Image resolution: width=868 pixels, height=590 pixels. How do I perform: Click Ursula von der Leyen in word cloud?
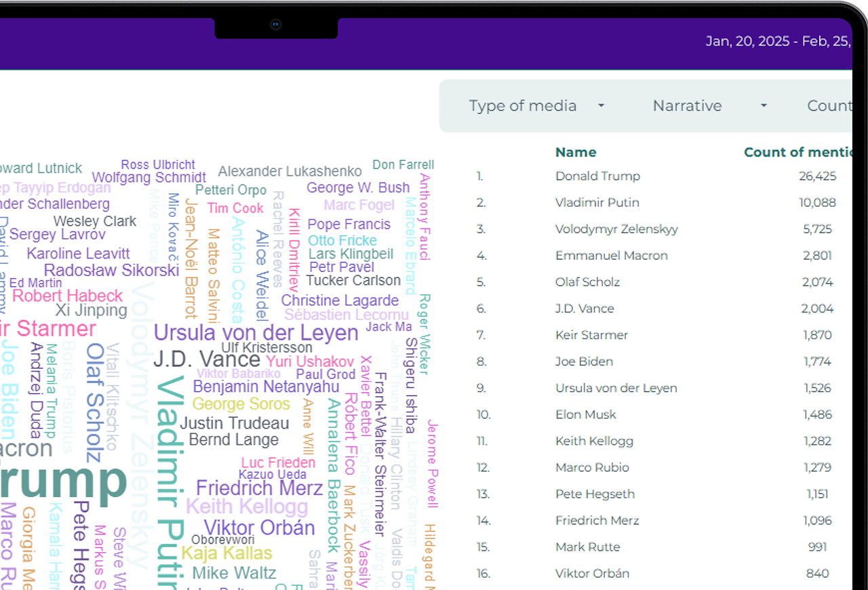tap(256, 333)
